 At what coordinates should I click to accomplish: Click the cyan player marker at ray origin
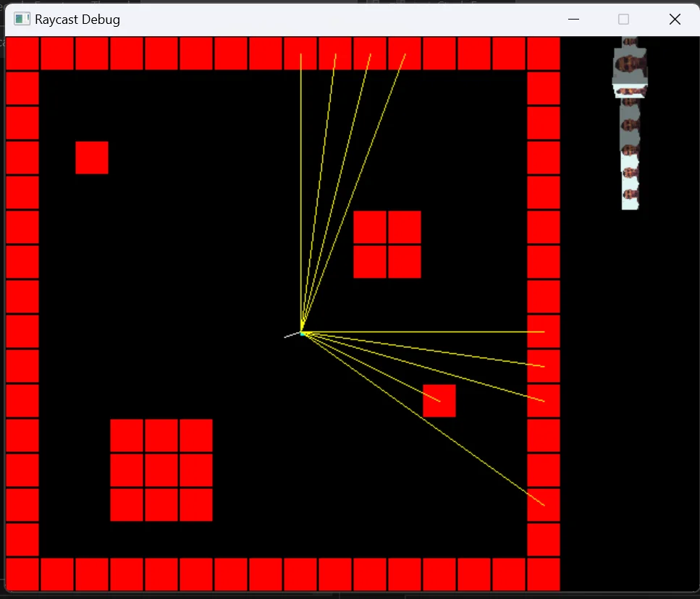pos(303,334)
